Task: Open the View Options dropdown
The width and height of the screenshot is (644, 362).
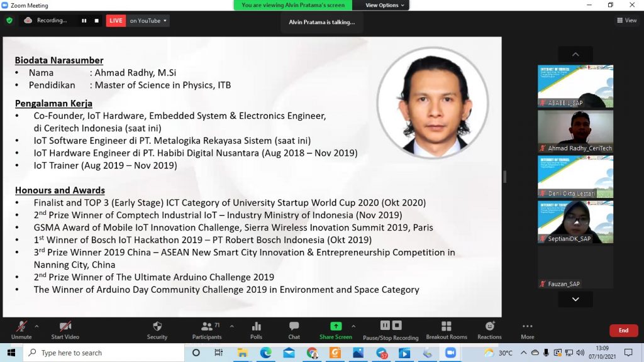Action: click(x=385, y=5)
